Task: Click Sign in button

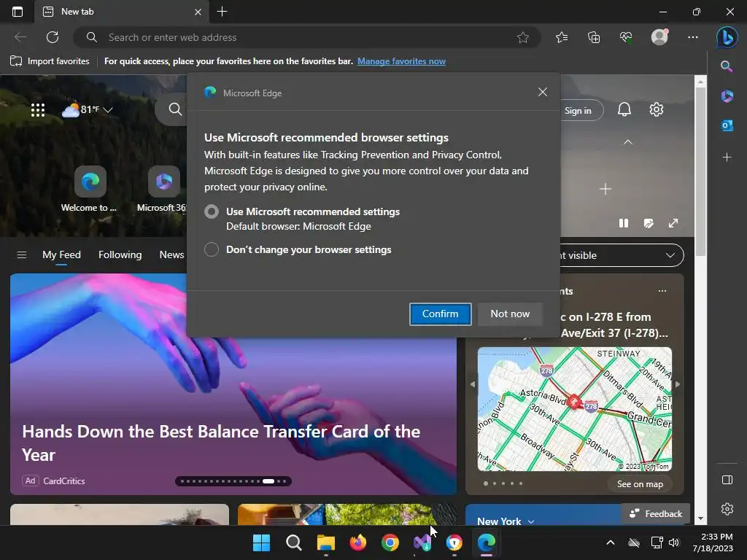Action: (578, 111)
